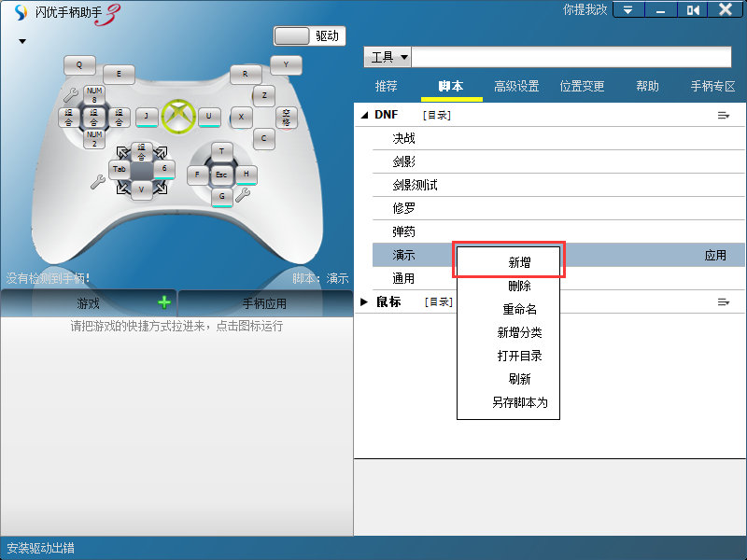Screen dimensions: 747x560
Task: Click the green plus to add a game
Action: point(164,301)
